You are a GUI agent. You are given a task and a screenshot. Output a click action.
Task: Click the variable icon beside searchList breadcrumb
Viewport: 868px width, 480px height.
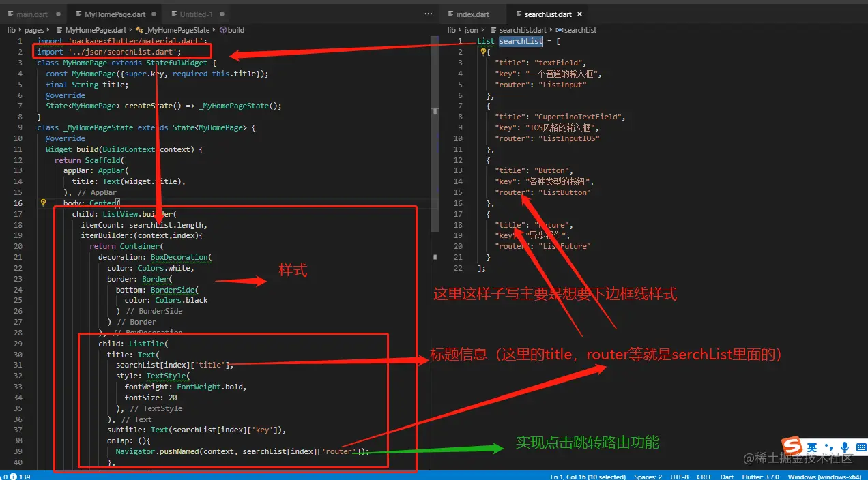[x=560, y=30]
